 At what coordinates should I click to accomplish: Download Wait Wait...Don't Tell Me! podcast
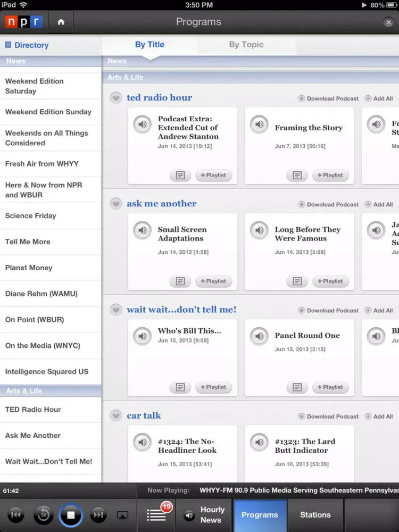[x=328, y=311]
